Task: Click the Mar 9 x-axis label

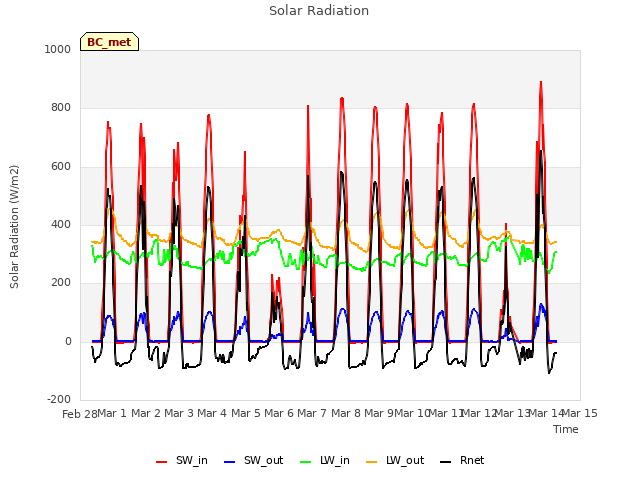Action: pyautogui.click(x=379, y=413)
